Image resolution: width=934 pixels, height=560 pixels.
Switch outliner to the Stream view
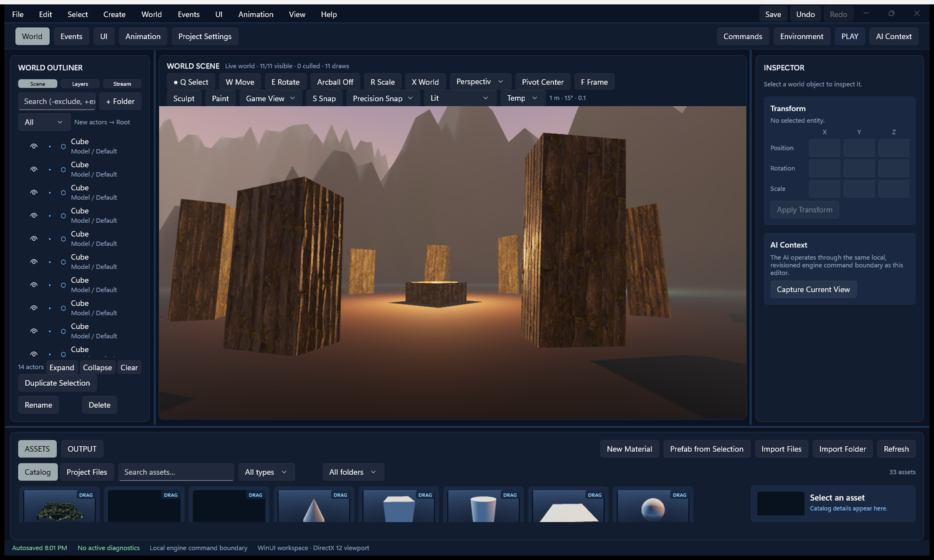click(122, 84)
